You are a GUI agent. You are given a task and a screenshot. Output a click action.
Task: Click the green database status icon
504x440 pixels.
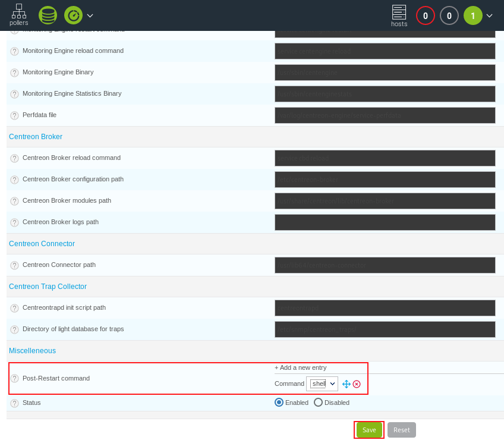[x=48, y=15]
